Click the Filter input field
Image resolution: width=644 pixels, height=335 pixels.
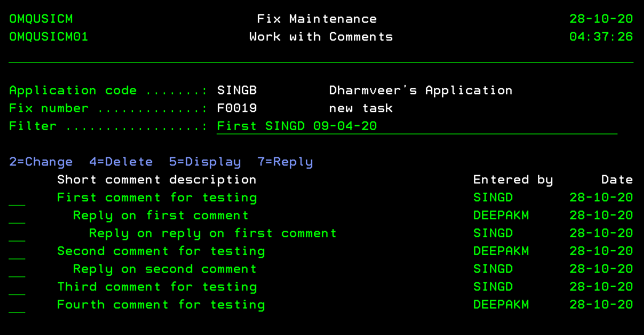(x=416, y=126)
